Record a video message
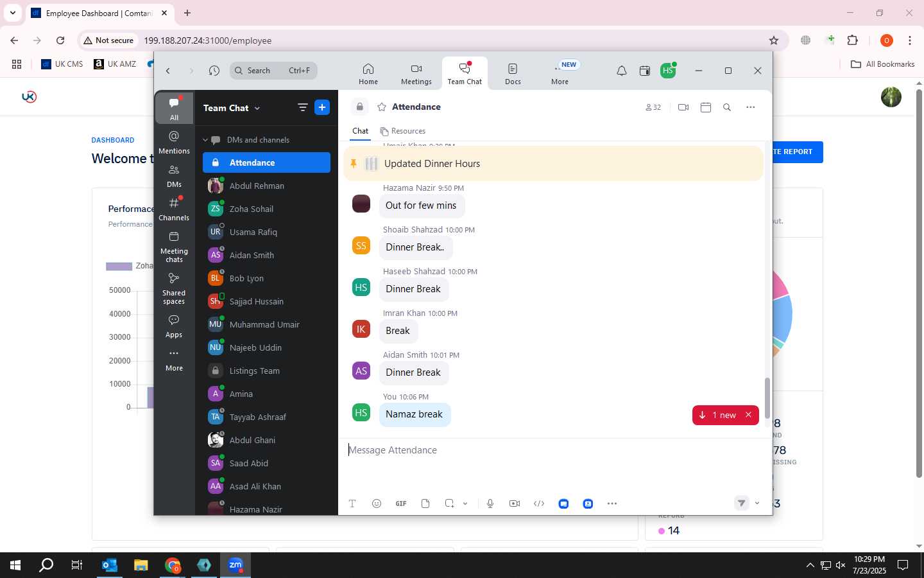 pyautogui.click(x=515, y=504)
